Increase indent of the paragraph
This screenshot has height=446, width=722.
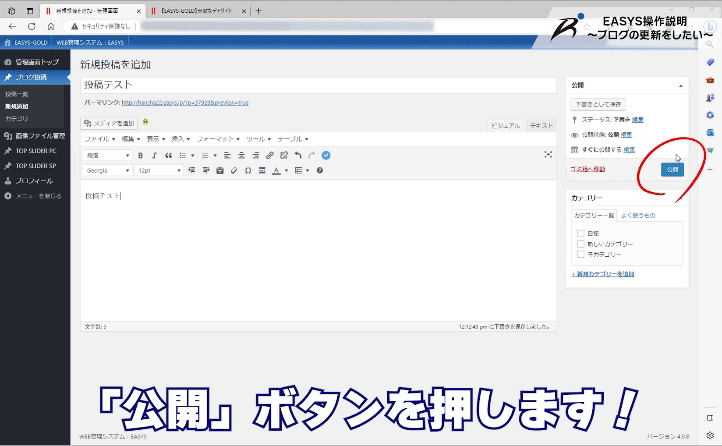pos(206,170)
